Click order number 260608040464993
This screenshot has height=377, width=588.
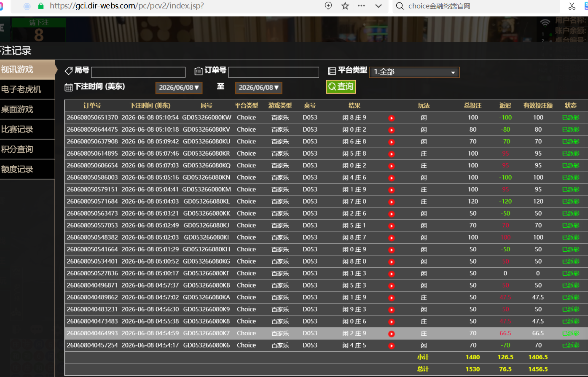click(92, 333)
